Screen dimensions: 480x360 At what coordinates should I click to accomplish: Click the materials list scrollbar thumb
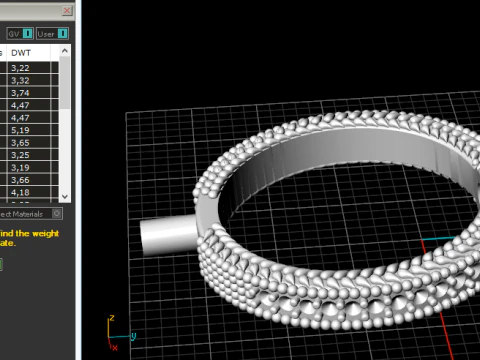click(65, 82)
